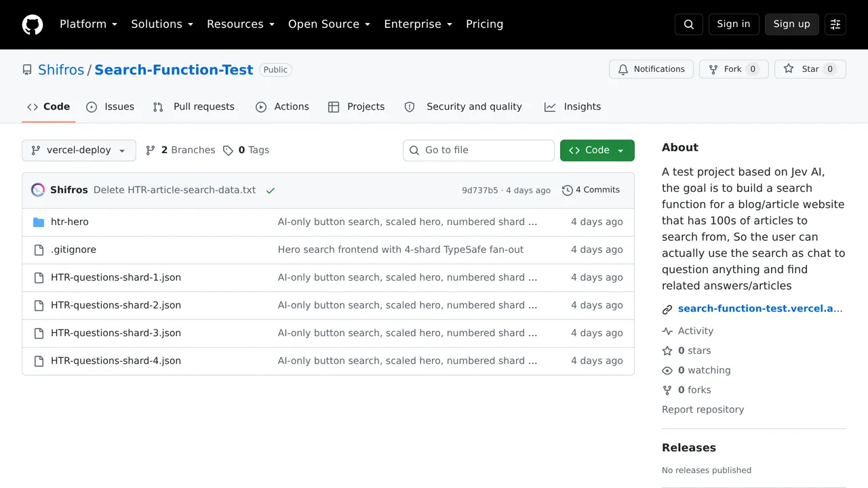Image resolution: width=868 pixels, height=488 pixels.
Task: Expand the Enterprise menu
Action: 418,24
